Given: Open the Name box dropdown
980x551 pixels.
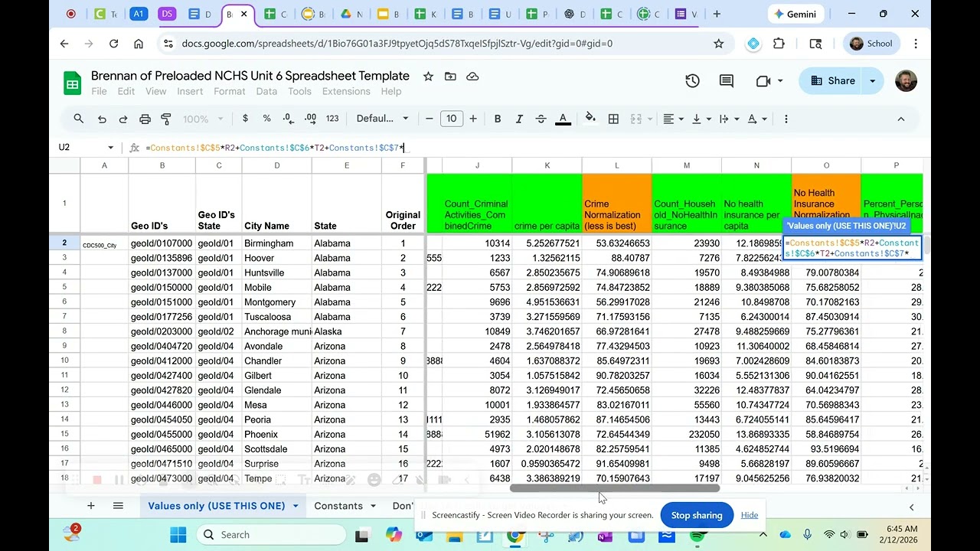Looking at the screenshot, I should click(110, 148).
